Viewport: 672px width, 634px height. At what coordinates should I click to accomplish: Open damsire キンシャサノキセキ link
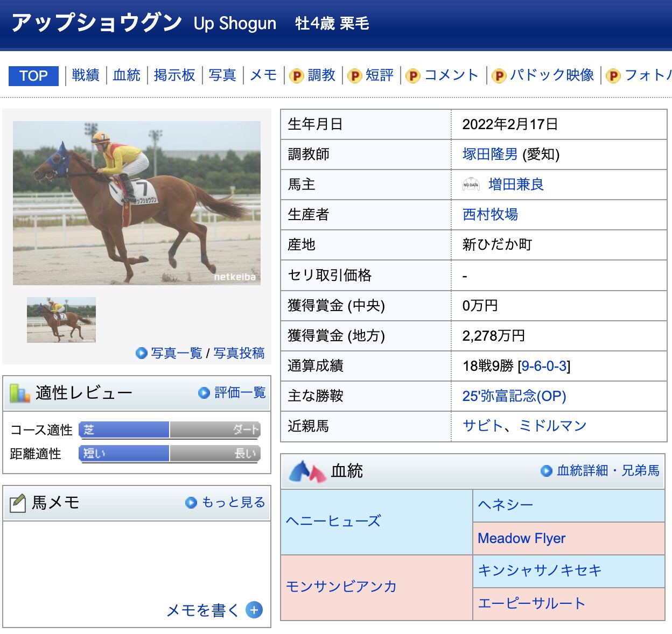click(x=540, y=570)
